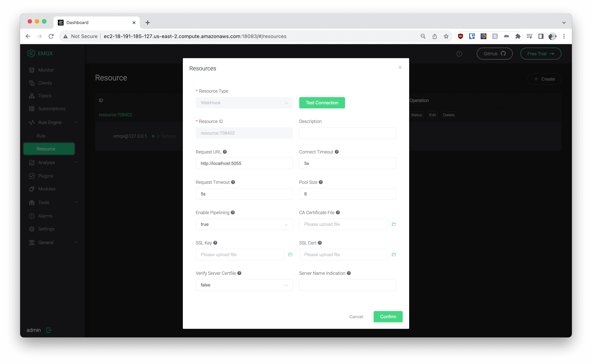Click the Status operation button

coord(416,115)
